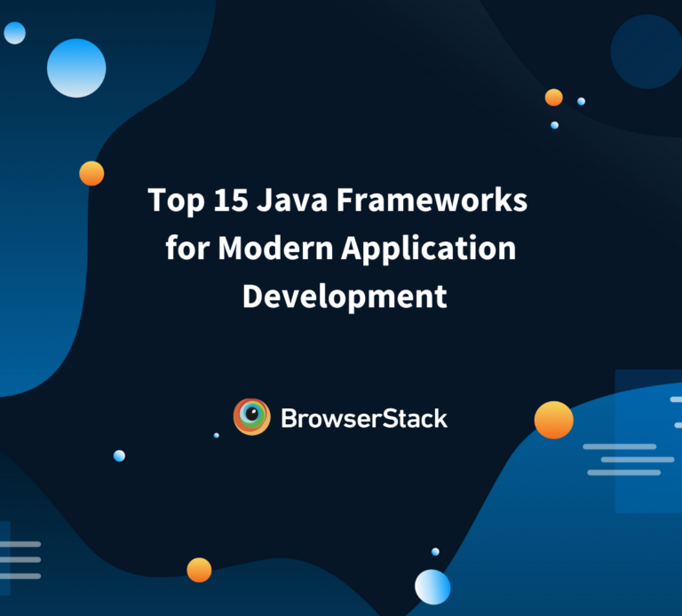Click the BrowserStack eye logo icon
682x616 pixels.
(x=251, y=417)
